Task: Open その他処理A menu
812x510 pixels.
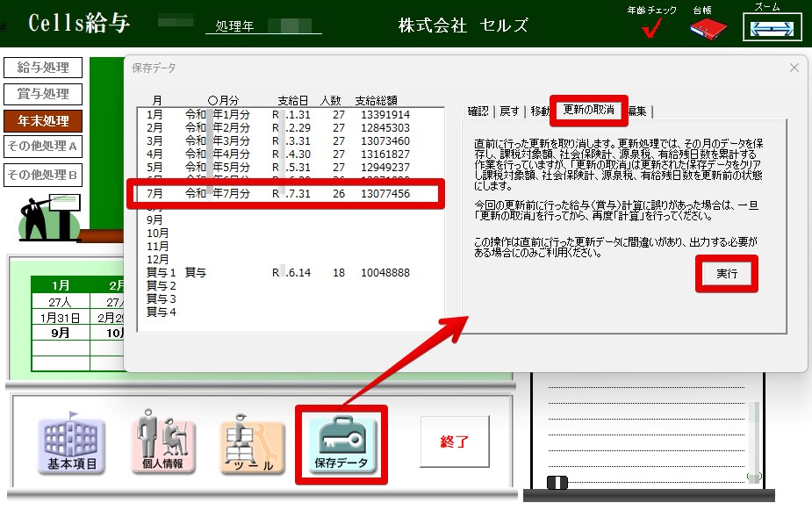Action: tap(43, 147)
